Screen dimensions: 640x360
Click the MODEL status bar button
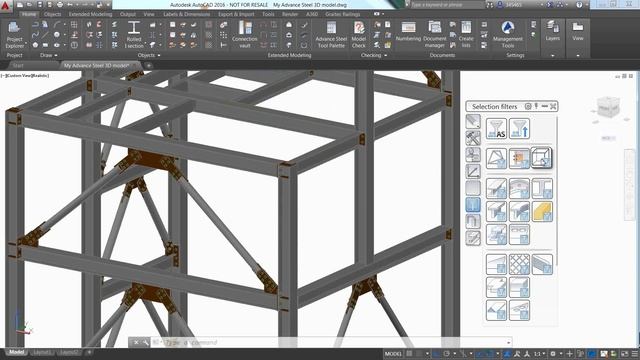[x=393, y=354]
